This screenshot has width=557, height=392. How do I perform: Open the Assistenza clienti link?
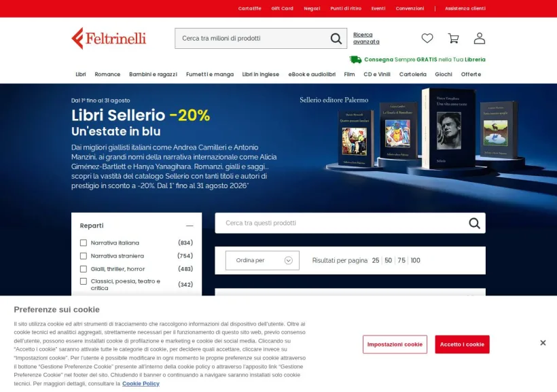[465, 9]
